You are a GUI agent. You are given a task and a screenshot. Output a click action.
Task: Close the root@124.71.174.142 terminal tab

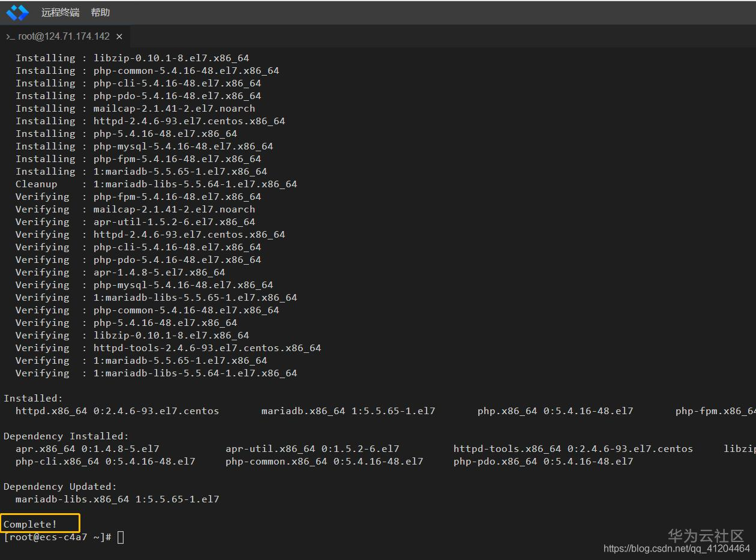click(119, 37)
